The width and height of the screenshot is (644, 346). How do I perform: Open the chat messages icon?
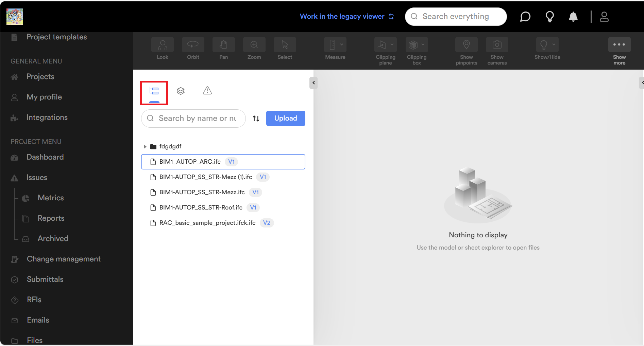tap(525, 16)
